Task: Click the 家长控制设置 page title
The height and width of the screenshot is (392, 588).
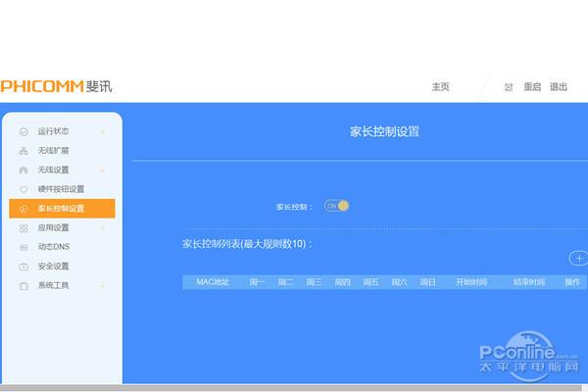Action: (384, 131)
